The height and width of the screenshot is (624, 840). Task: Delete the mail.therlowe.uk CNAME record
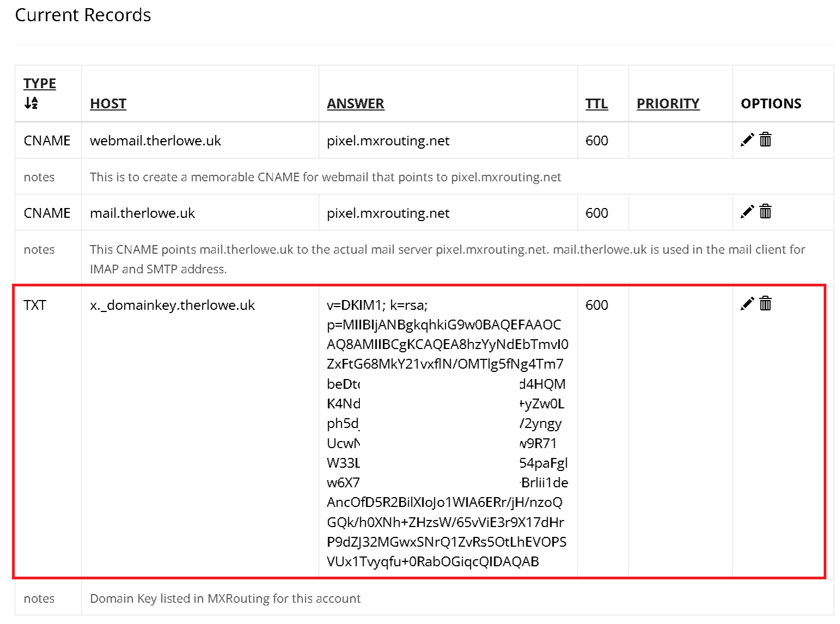765,212
